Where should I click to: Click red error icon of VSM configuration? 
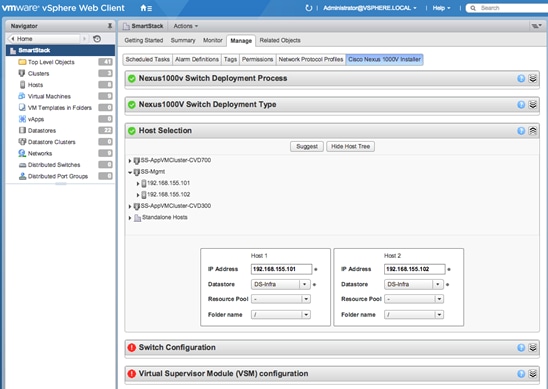click(x=132, y=374)
